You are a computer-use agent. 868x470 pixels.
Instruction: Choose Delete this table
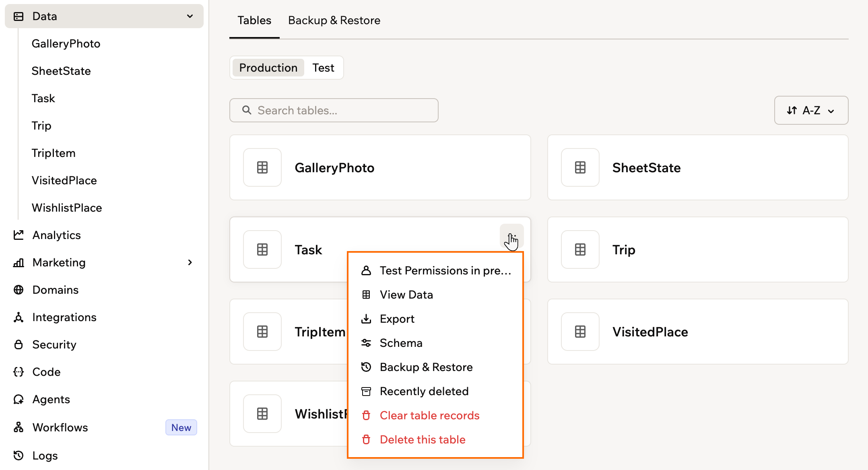tap(435, 439)
